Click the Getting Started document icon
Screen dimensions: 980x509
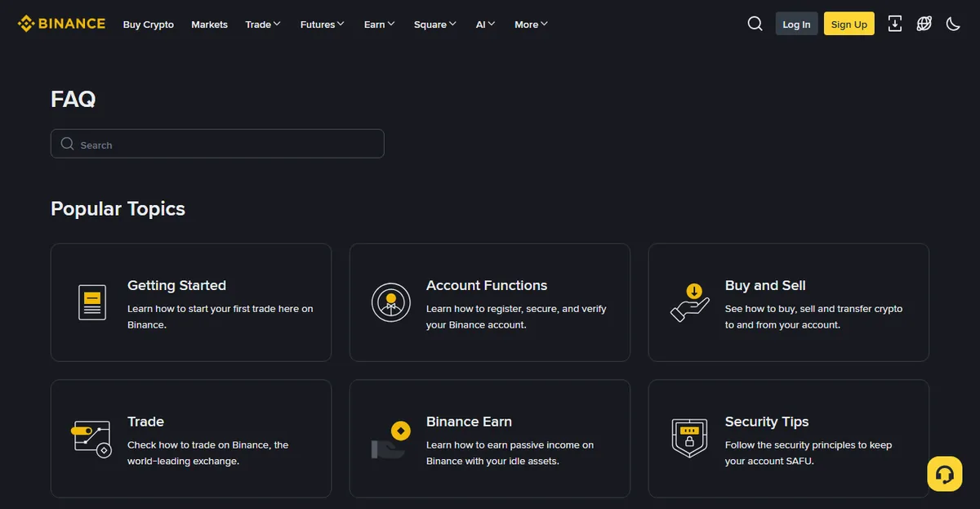tap(92, 302)
